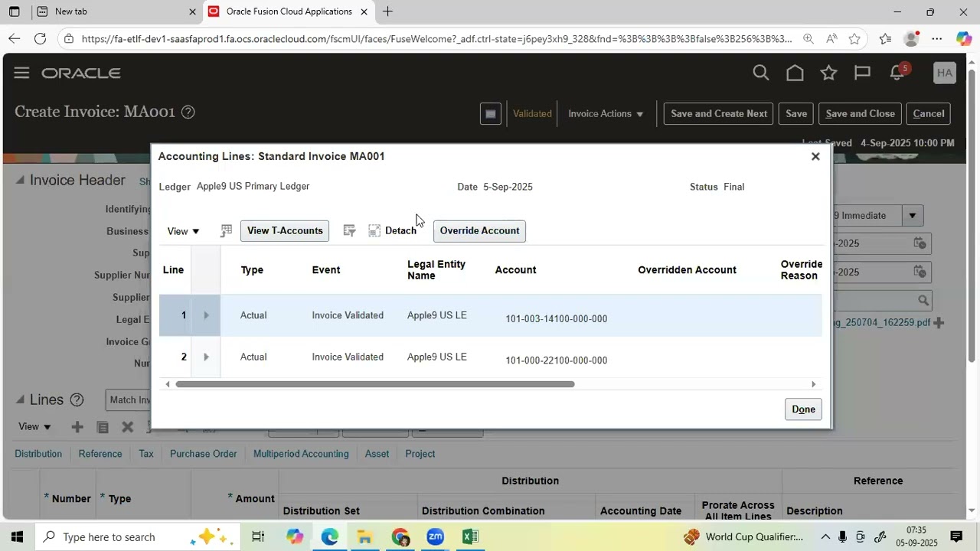Click the Cancel button
Viewport: 980px width, 551px height.
[x=929, y=113]
